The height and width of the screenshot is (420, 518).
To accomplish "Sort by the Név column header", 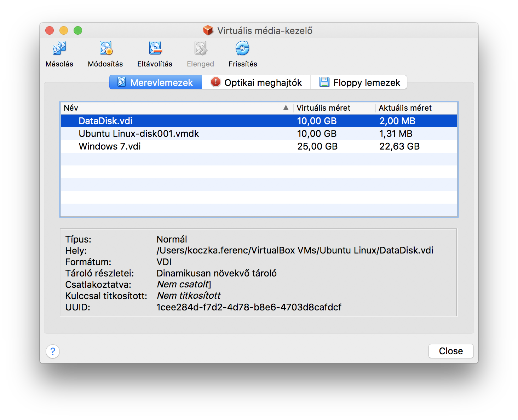I will [x=177, y=108].
